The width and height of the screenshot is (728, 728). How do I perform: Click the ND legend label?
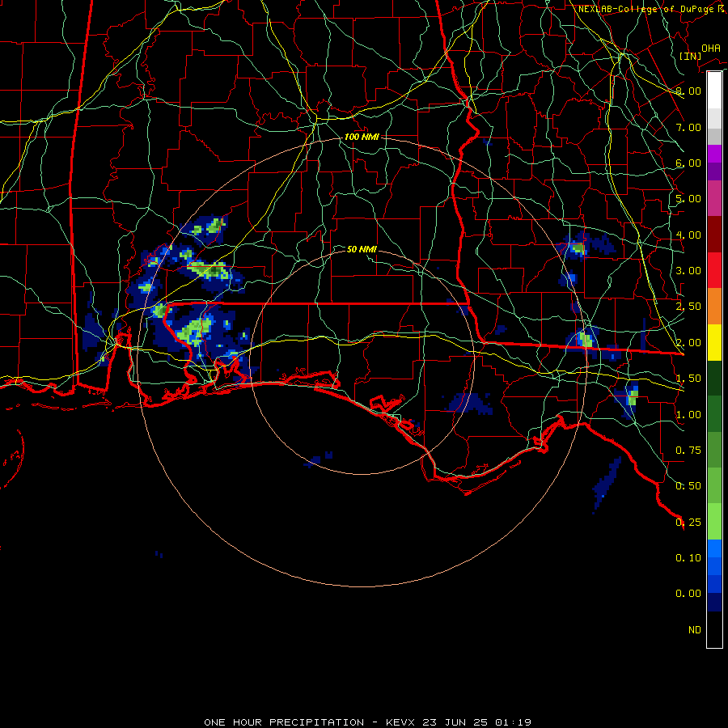point(695,630)
